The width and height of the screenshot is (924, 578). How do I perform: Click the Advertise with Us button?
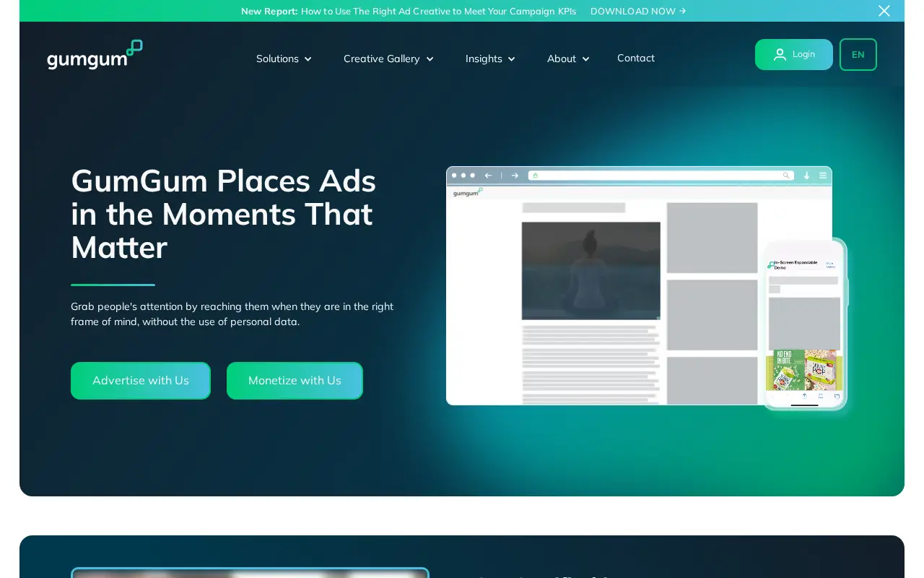click(x=141, y=381)
